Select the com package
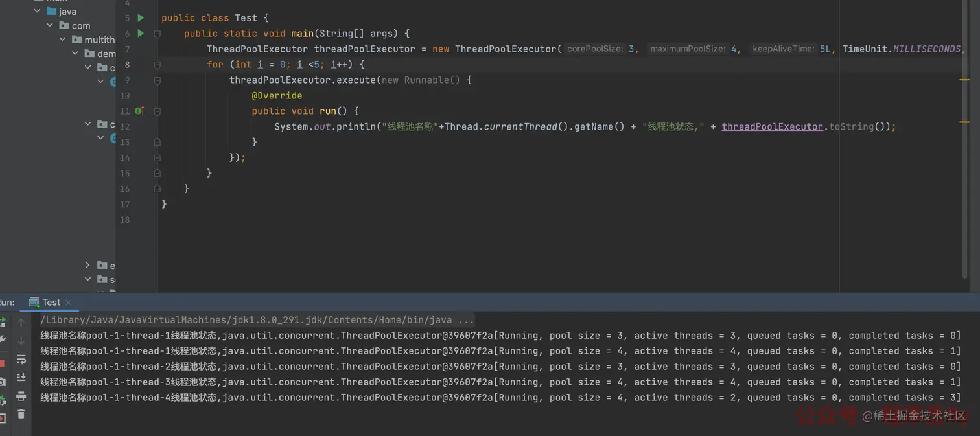The width and height of the screenshot is (980, 436). (x=81, y=26)
